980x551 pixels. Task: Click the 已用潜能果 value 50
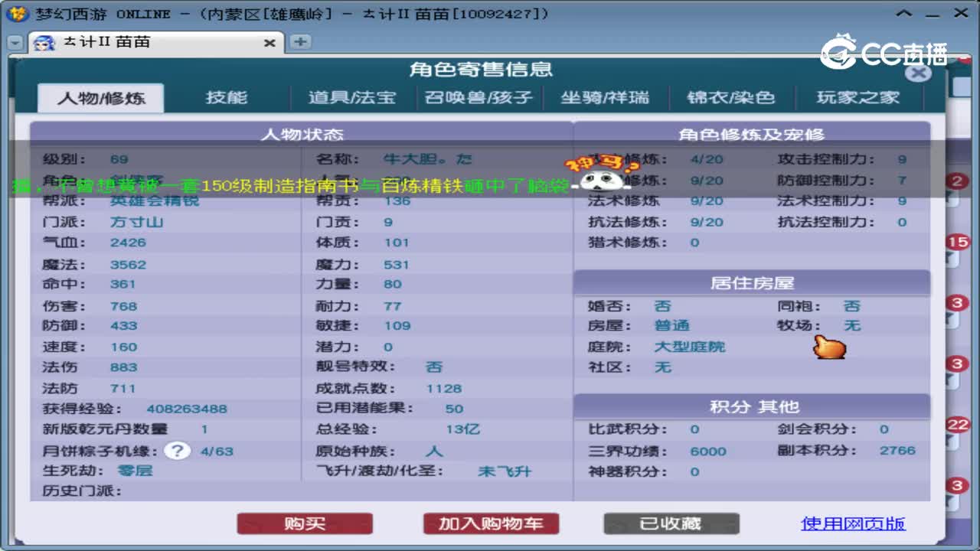pos(455,409)
